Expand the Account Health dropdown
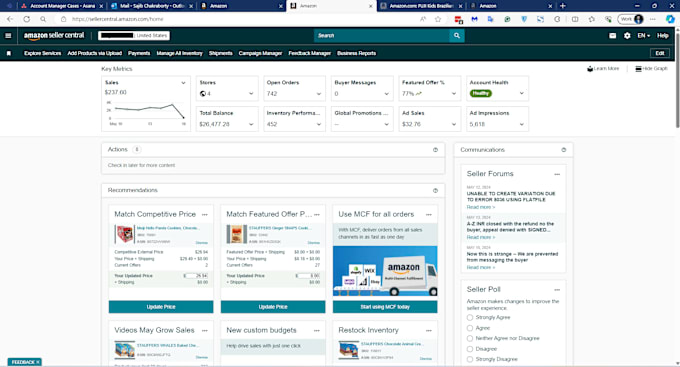680x367 pixels. click(522, 93)
